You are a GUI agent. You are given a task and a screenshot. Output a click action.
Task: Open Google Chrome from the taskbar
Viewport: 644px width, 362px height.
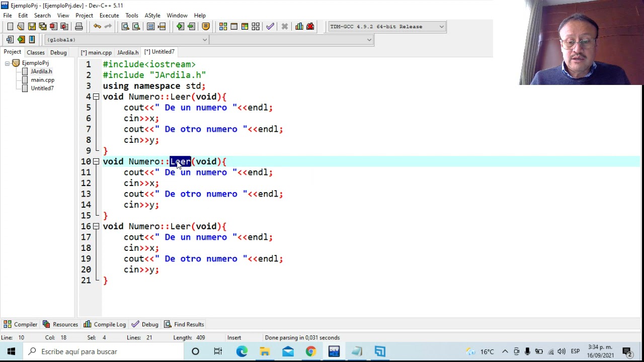(311, 351)
